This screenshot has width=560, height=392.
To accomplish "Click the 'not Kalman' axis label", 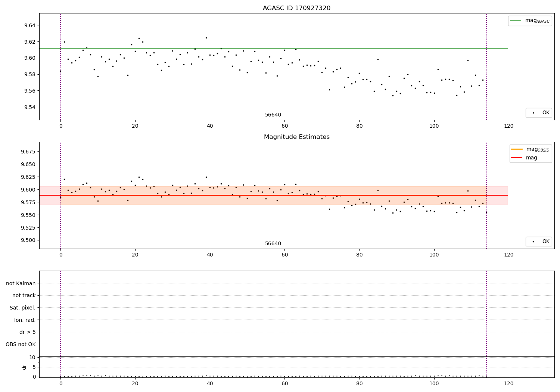I will (21, 283).
